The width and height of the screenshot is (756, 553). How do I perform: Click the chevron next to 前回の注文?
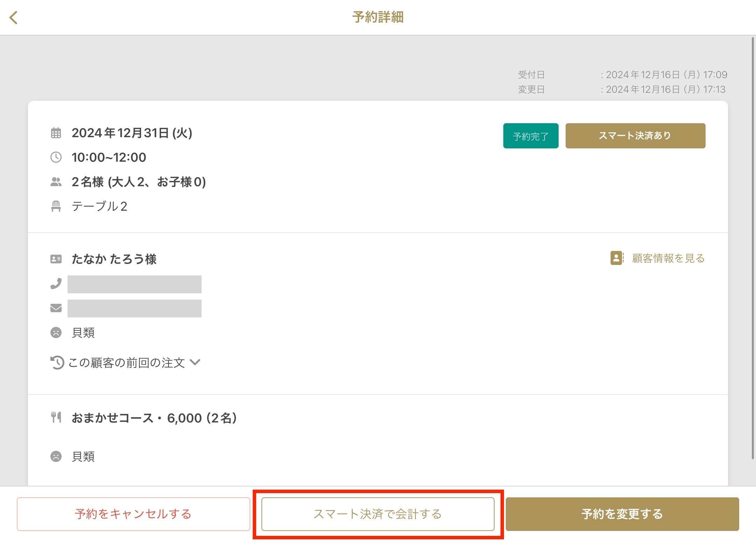195,362
